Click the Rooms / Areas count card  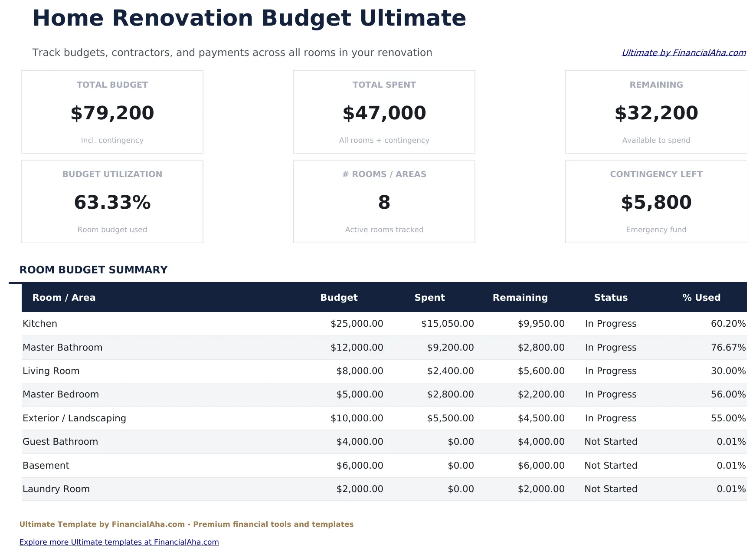click(384, 201)
